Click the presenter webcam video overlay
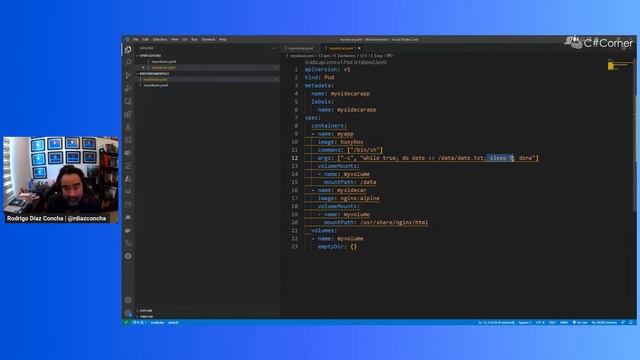The image size is (640, 360). (x=61, y=180)
